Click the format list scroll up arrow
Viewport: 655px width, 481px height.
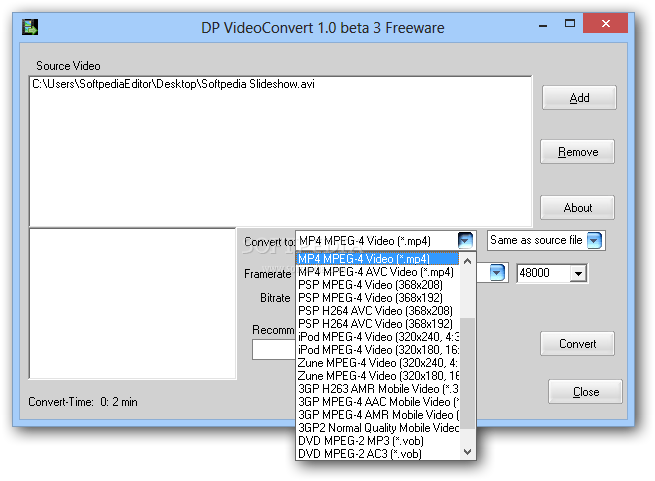pyautogui.click(x=467, y=261)
